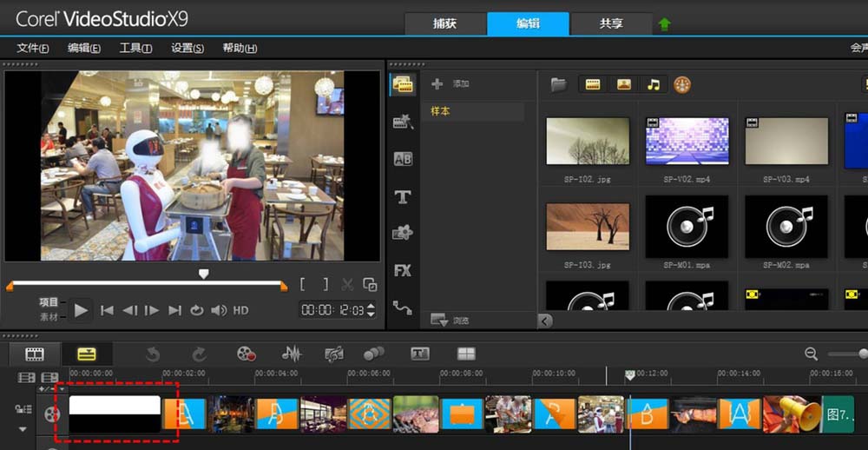Open the Transition (AB) library
868x450 pixels.
pyautogui.click(x=403, y=160)
